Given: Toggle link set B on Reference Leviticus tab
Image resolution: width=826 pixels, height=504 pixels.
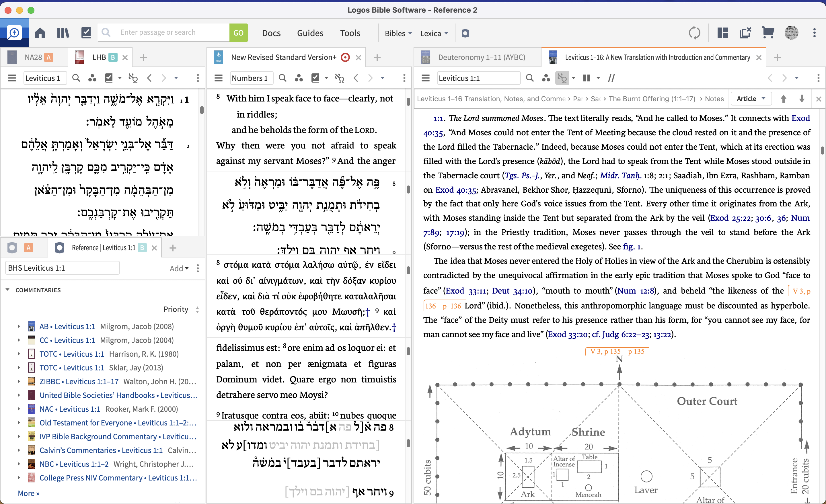Looking at the screenshot, I should point(143,248).
